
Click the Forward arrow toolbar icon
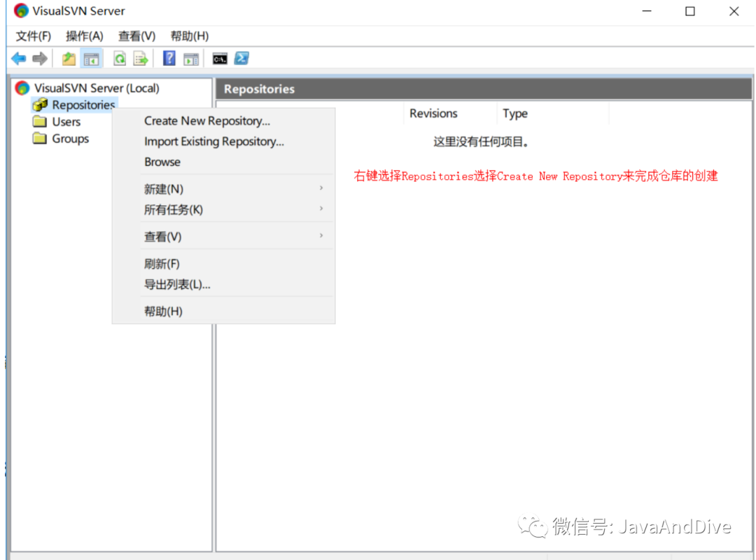point(40,59)
